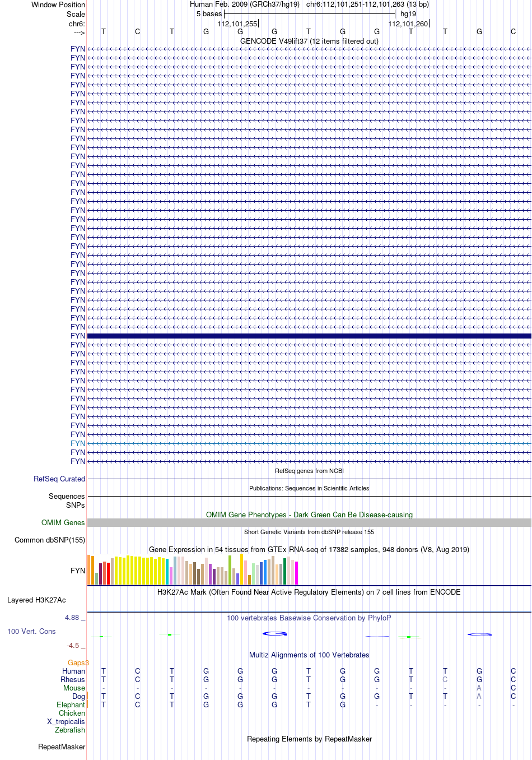Select the Rhesus alignment row label
This screenshot has width=532, height=760.
tap(73, 679)
